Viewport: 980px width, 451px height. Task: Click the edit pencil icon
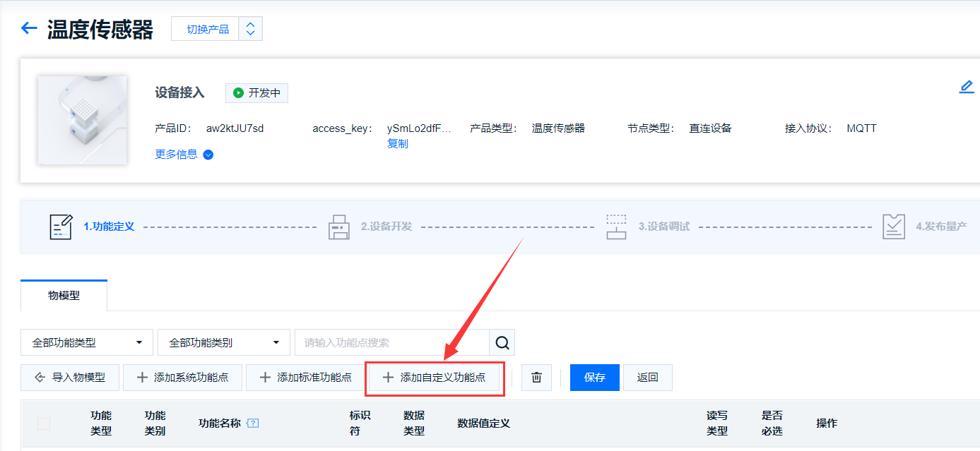[967, 86]
